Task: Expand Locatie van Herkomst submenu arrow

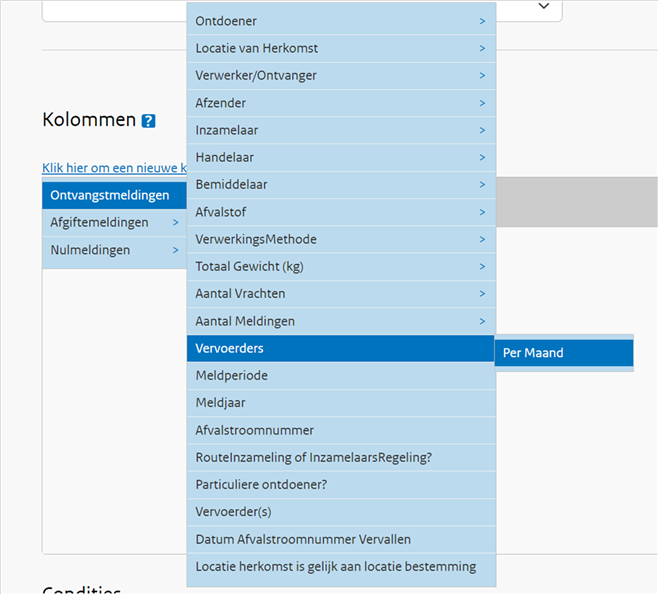Action: 482,48
